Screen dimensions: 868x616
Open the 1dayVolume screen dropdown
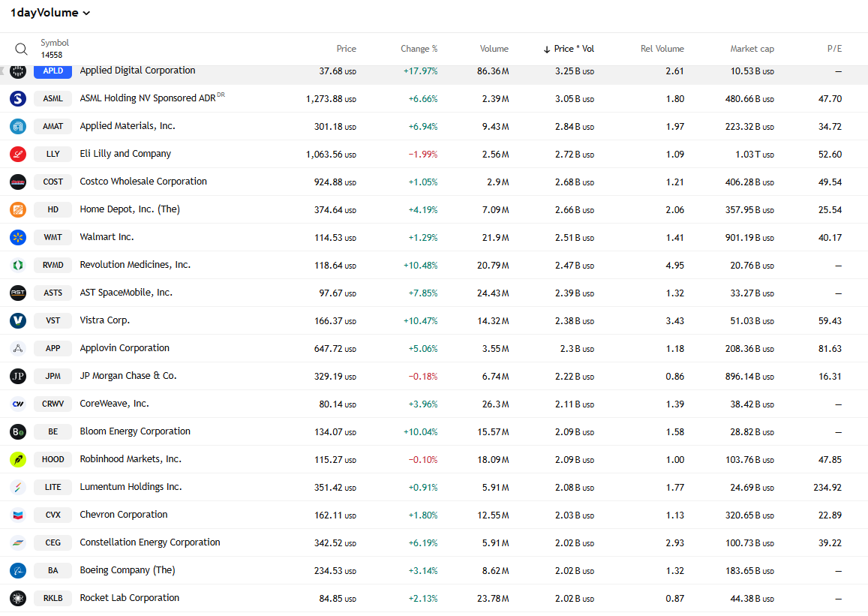[50, 13]
